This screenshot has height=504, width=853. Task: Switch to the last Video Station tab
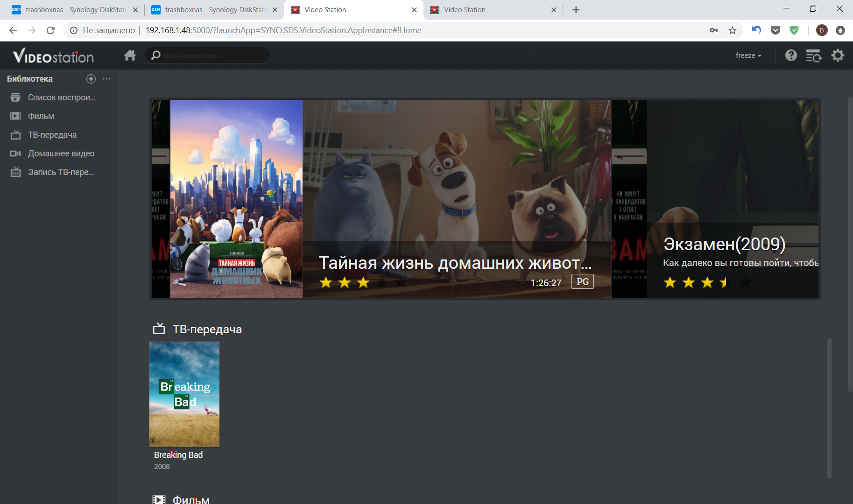click(493, 10)
